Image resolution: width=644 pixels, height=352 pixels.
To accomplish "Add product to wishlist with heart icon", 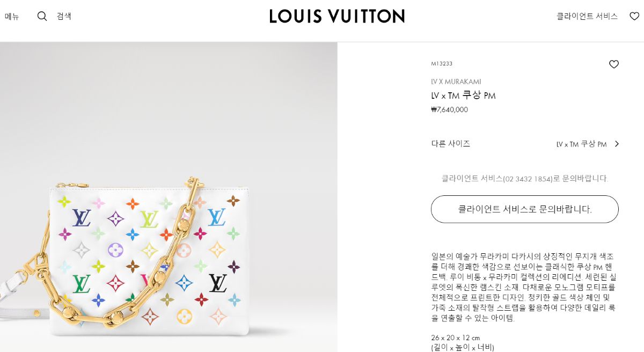I will tap(614, 64).
